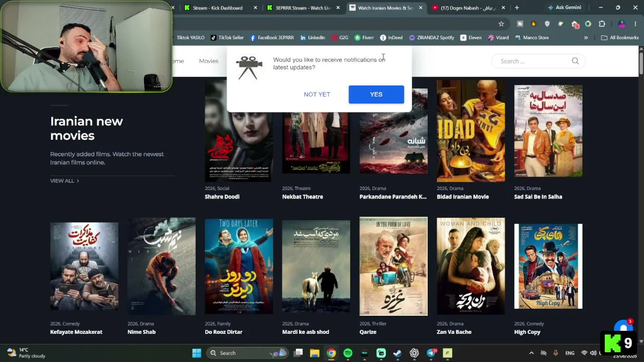The width and height of the screenshot is (644, 362).
Task: Open the Zan Va Bache poster
Action: pos(471,266)
